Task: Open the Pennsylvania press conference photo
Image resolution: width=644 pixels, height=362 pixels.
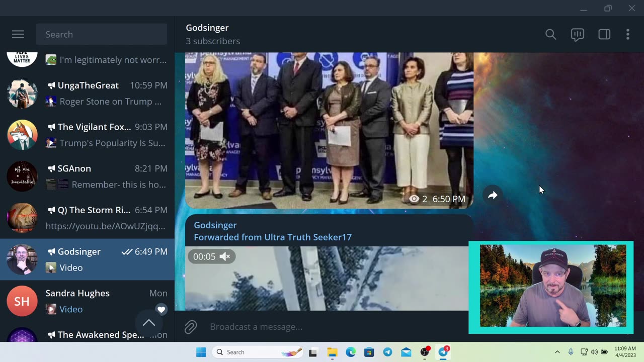Action: [329, 130]
